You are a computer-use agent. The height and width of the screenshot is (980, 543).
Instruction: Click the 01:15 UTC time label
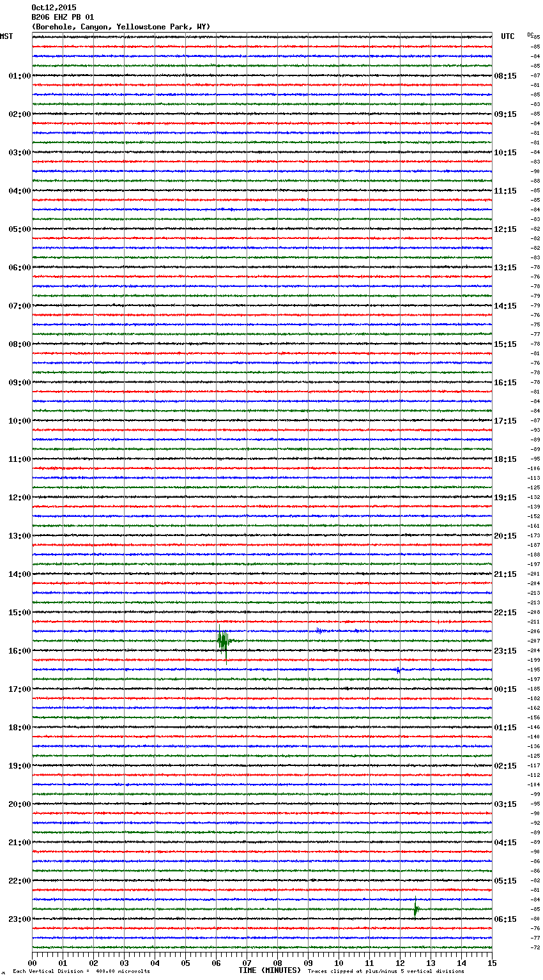[x=505, y=728]
